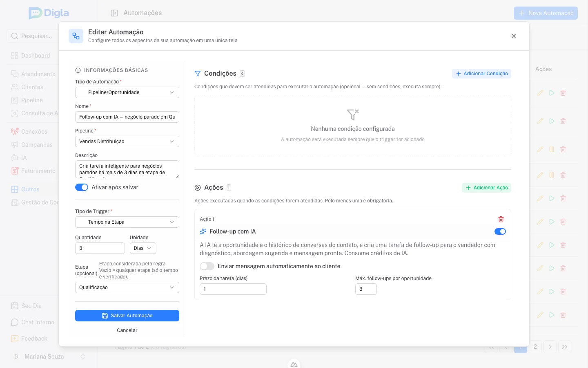Click the Prazo da tarefa (dias) field

click(233, 289)
